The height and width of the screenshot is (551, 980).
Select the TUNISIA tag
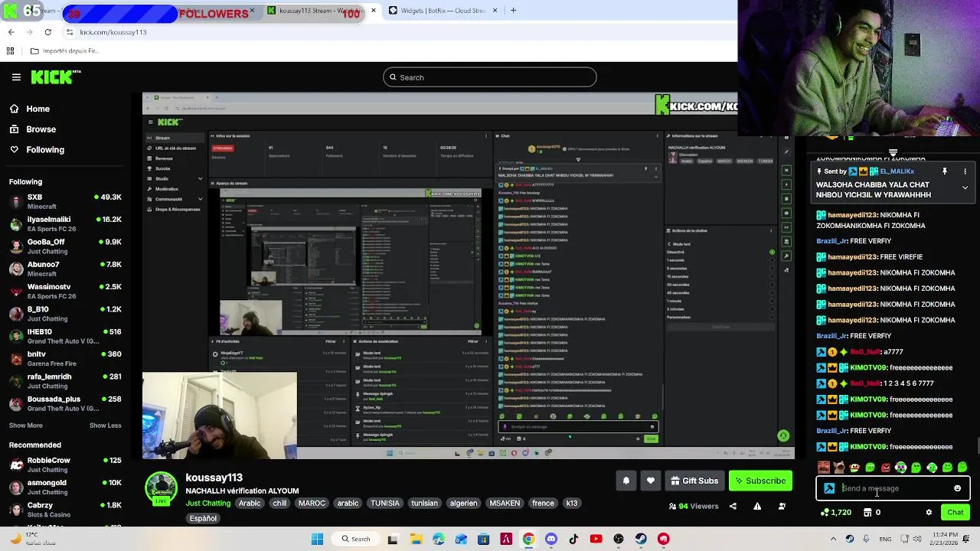(385, 504)
